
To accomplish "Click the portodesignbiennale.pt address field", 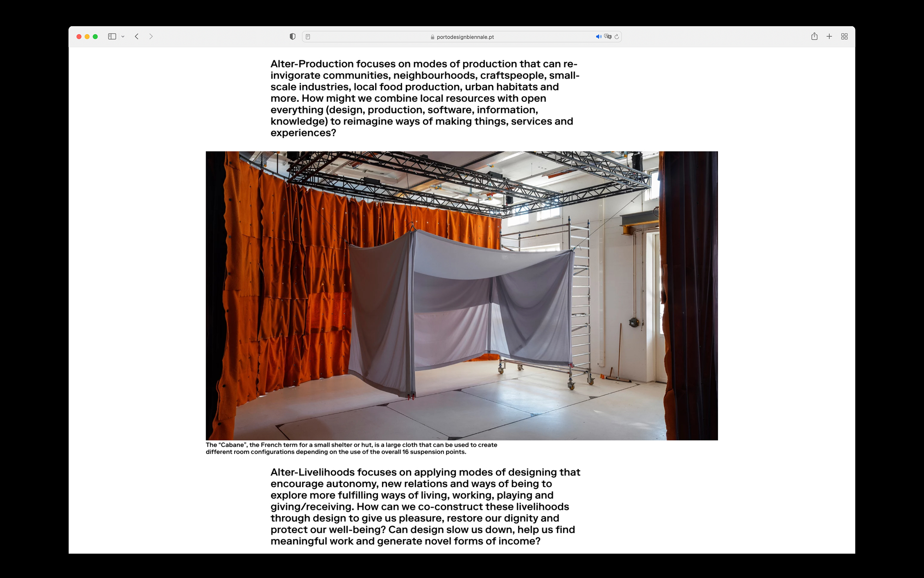I will [465, 37].
